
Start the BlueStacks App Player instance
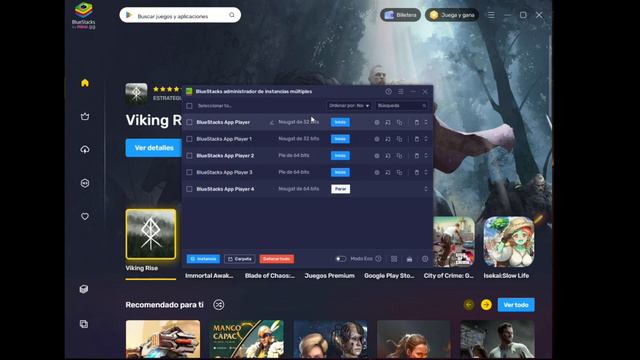coord(340,122)
